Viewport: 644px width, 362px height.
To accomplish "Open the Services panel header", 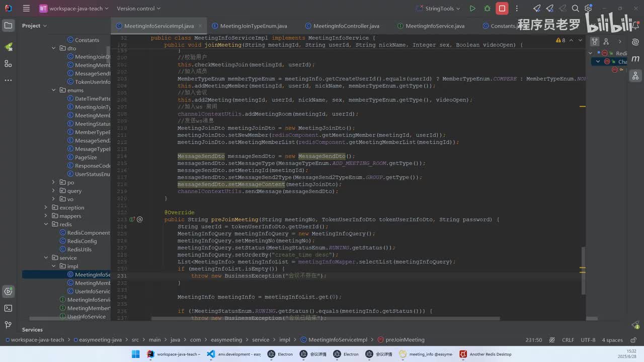I will point(32,330).
